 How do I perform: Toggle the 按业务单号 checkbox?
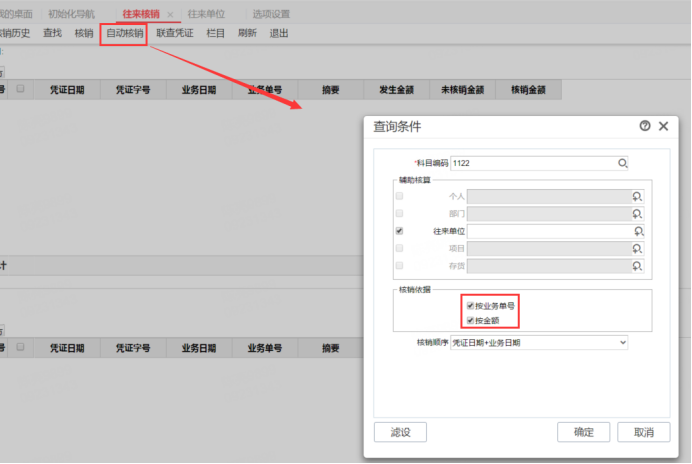pos(471,305)
